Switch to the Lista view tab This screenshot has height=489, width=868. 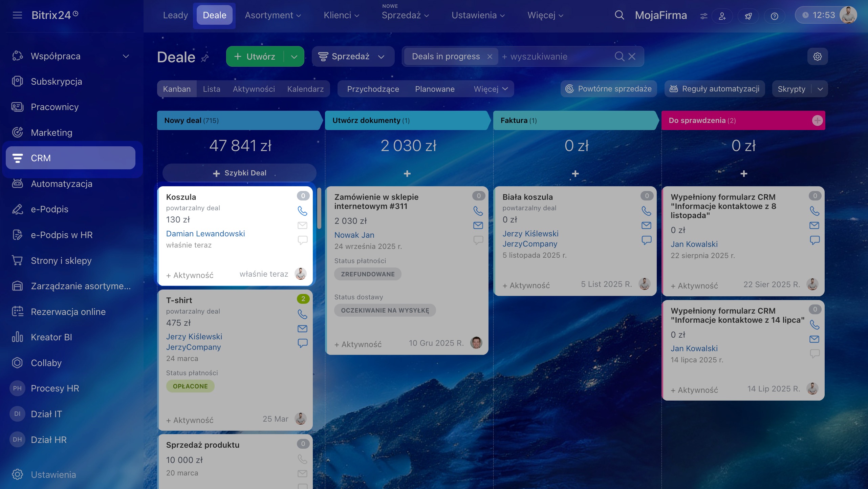(x=212, y=89)
